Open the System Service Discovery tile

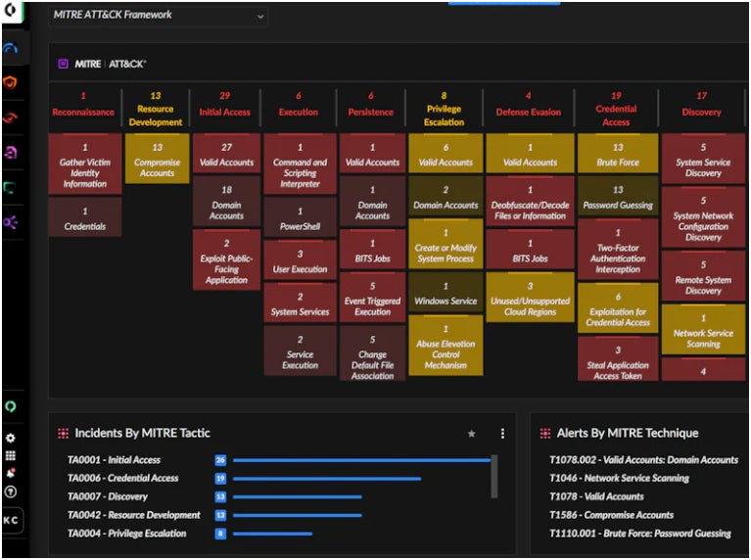pyautogui.click(x=703, y=159)
